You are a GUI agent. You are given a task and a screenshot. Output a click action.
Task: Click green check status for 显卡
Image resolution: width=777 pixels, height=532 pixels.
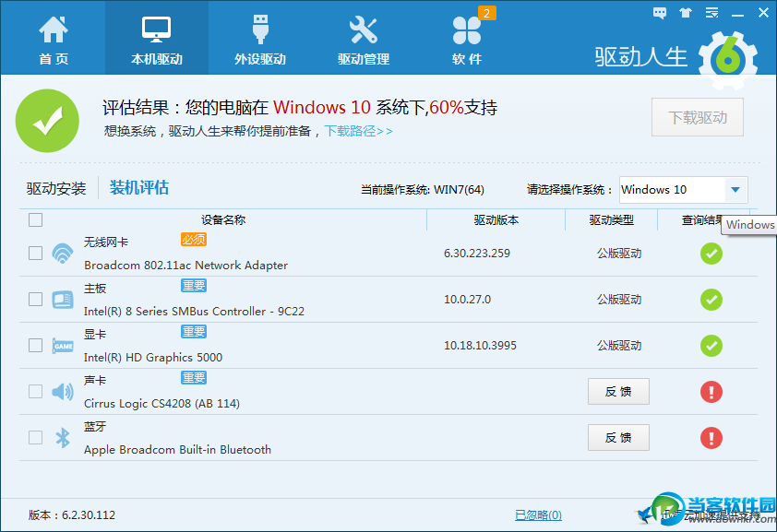[x=711, y=346]
